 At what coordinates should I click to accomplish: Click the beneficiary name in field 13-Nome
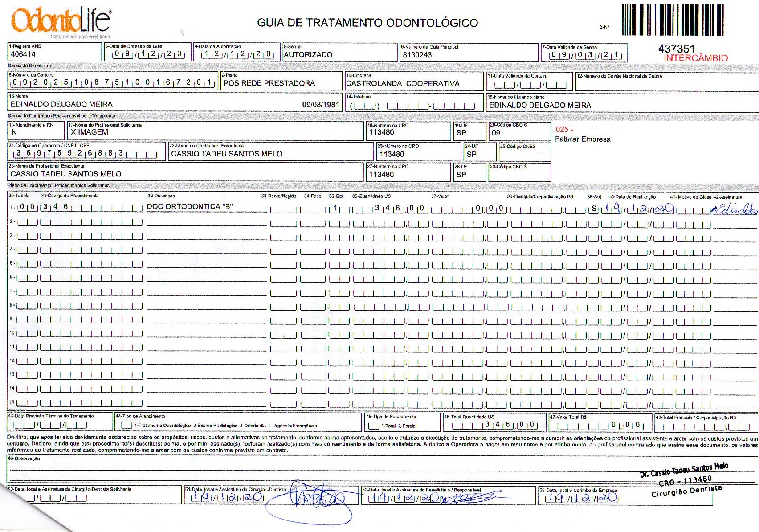[61, 104]
